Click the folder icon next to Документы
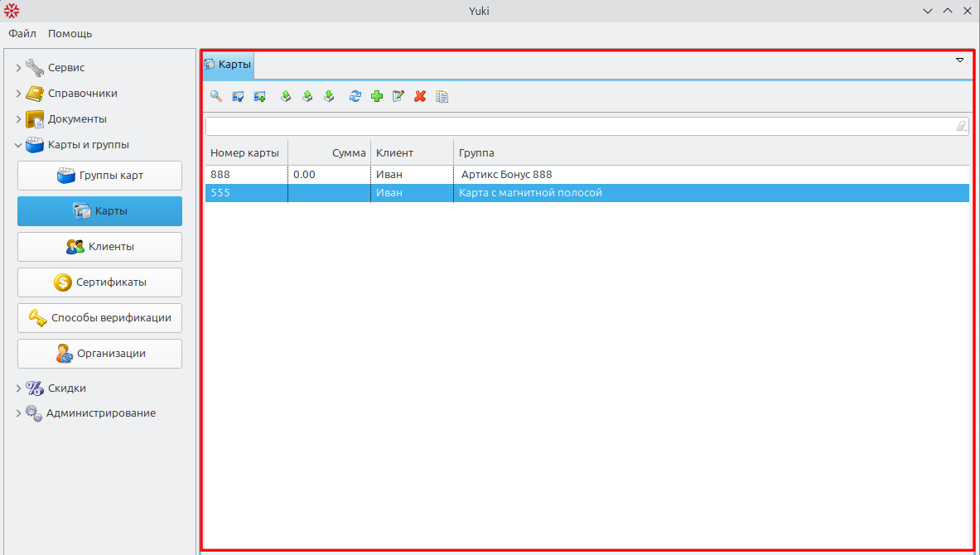This screenshot has width=980, height=555. coord(34,118)
